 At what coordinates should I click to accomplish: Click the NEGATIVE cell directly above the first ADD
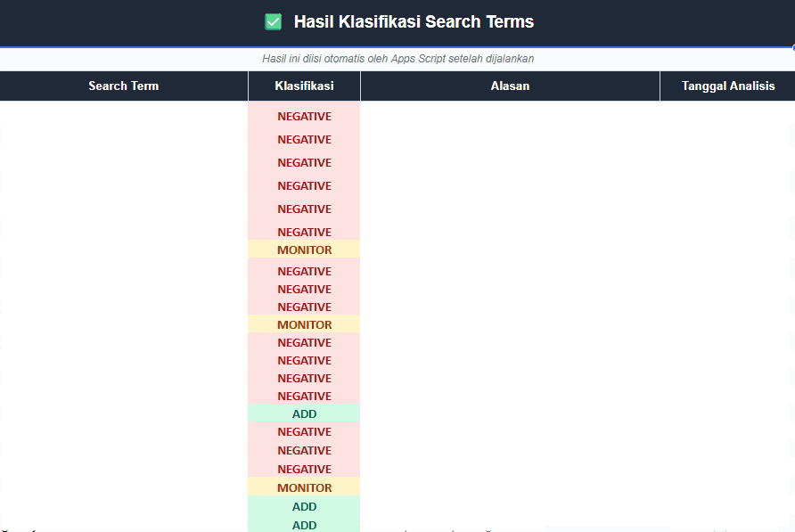pos(304,396)
